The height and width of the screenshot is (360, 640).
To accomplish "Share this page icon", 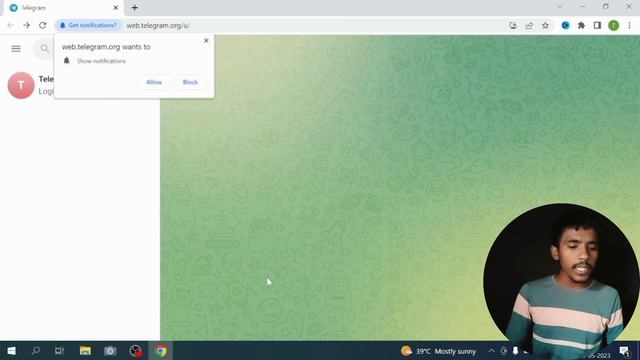I will point(529,25).
